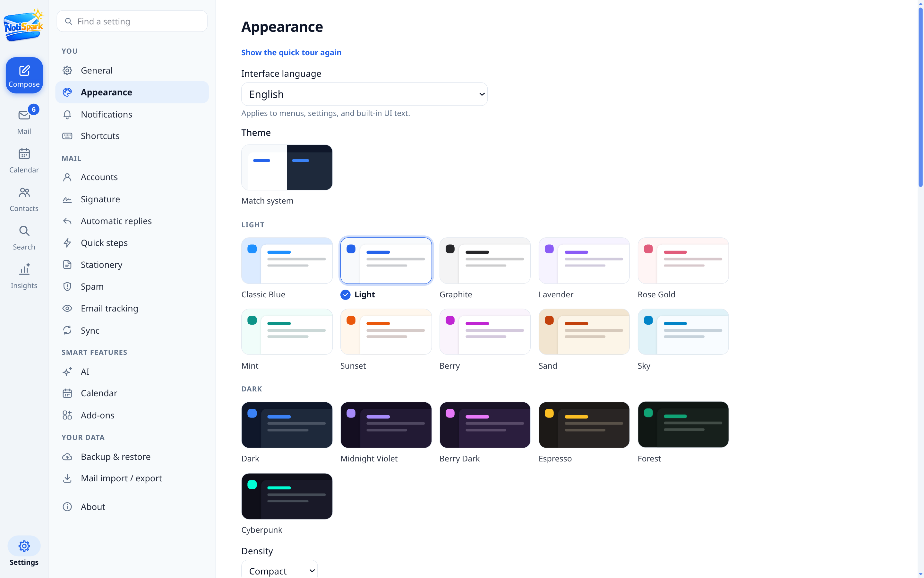The image size is (924, 578).
Task: Apply the Sunset theme
Action: point(386,332)
